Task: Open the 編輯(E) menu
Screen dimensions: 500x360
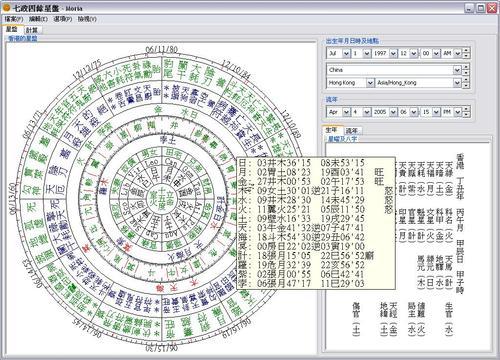Action: 38,19
